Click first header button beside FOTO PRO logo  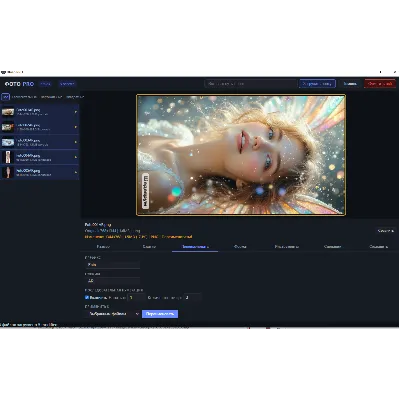pos(46,84)
